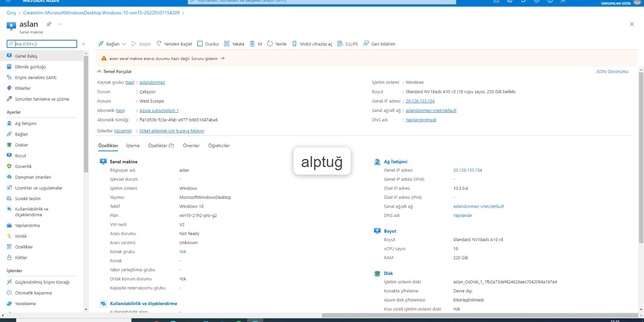The image size is (644, 322).
Task: Open Ağ İletişimi under Ayarlar in sidebar
Action: tap(26, 124)
